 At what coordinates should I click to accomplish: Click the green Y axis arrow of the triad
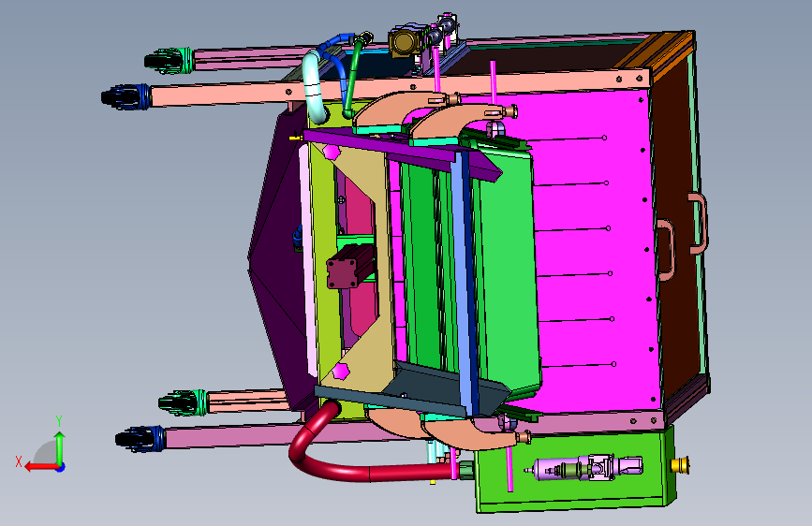click(60, 447)
